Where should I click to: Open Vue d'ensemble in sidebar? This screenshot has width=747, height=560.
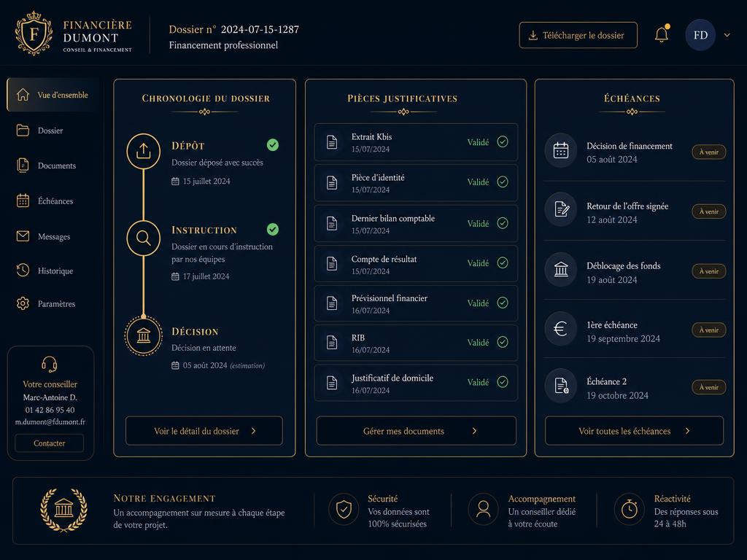pyautogui.click(x=53, y=95)
